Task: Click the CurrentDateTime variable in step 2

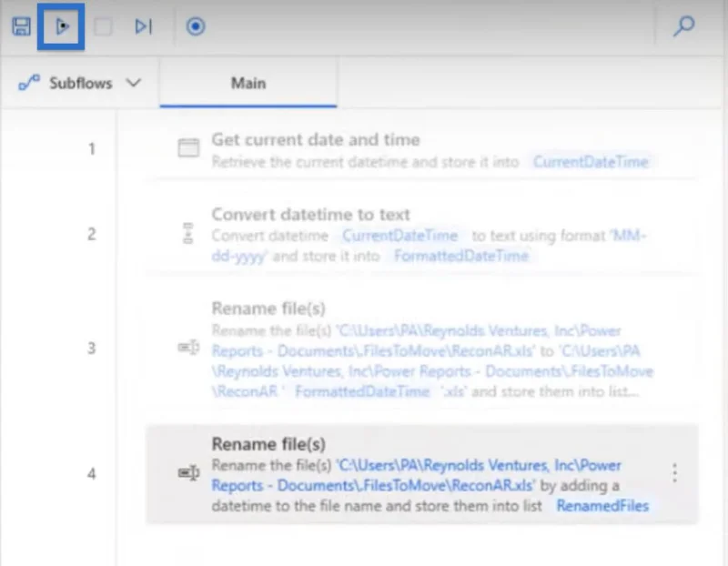Action: [399, 236]
